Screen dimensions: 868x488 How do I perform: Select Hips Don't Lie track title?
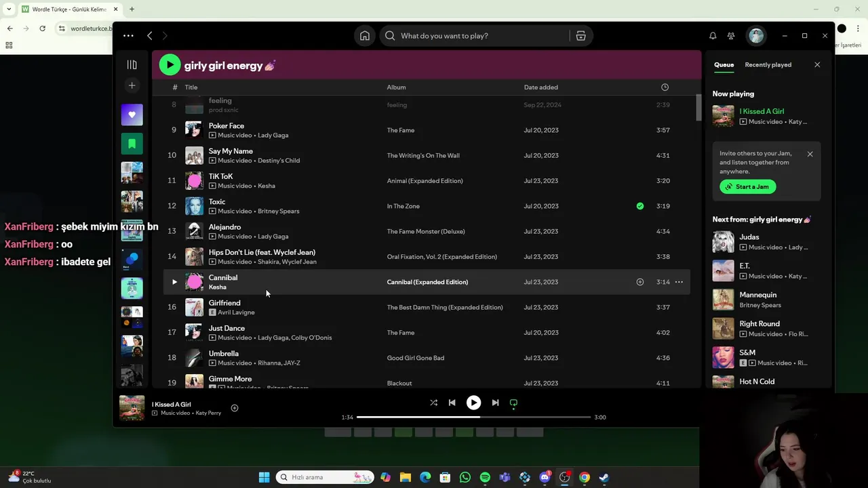click(x=262, y=252)
